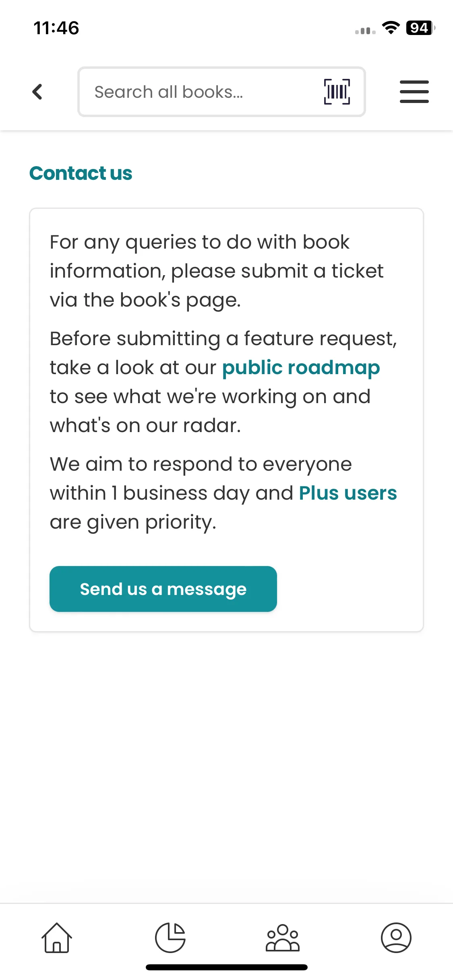453x980 pixels.
Task: Tap the cellular signal bars
Action: pyautogui.click(x=365, y=31)
